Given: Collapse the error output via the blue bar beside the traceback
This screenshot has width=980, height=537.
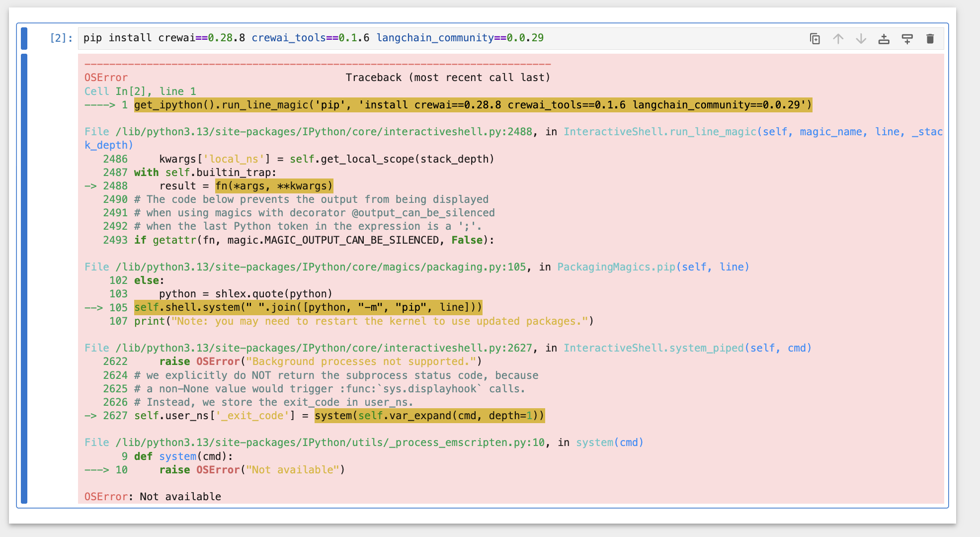Looking at the screenshot, I should click(24, 278).
